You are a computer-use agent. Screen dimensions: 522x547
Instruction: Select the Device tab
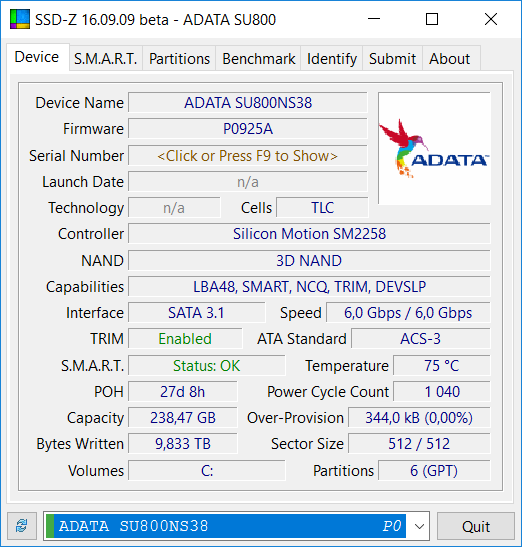click(37, 57)
